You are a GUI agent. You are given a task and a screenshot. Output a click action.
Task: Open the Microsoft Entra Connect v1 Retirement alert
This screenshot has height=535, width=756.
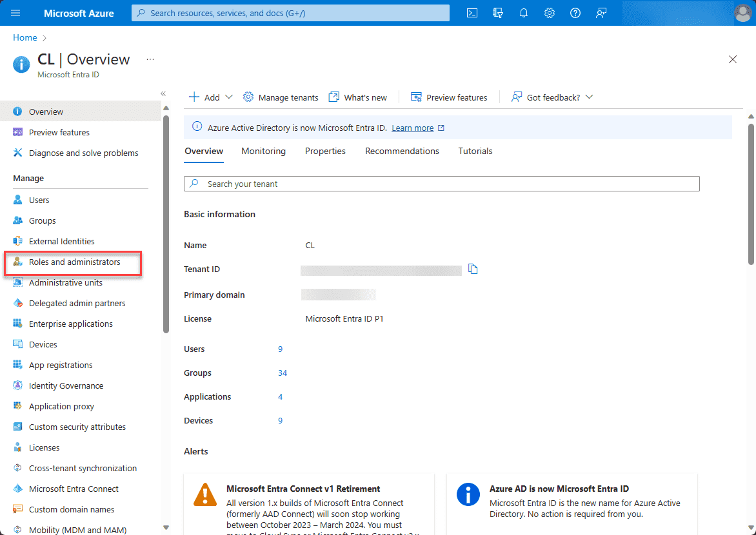tap(309, 505)
